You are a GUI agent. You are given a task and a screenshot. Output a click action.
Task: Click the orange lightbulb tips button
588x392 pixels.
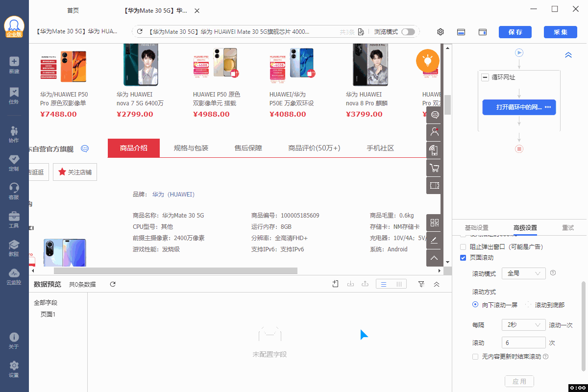pyautogui.click(x=427, y=61)
